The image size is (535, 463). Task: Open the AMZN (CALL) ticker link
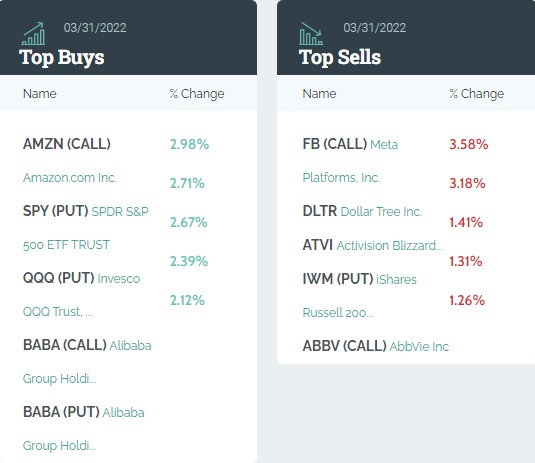tap(67, 144)
